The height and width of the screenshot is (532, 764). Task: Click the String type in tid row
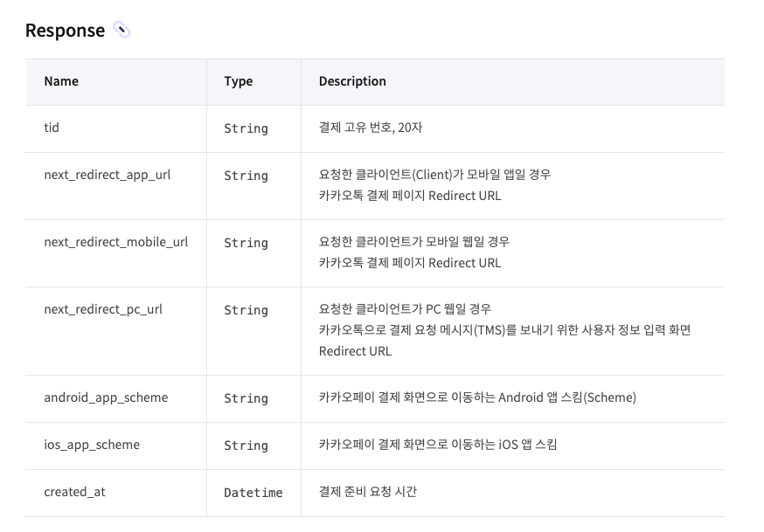(x=246, y=128)
